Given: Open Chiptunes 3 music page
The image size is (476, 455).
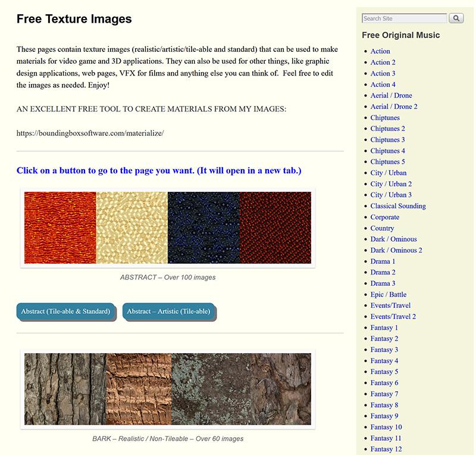Looking at the screenshot, I should point(387,140).
